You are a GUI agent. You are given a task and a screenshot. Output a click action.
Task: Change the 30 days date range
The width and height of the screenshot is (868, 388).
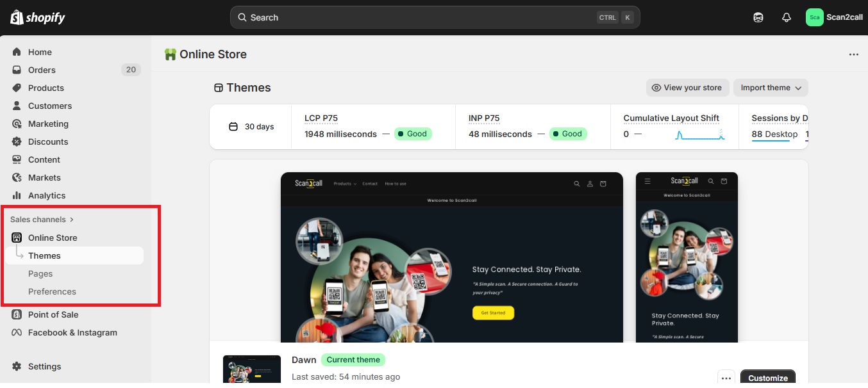click(251, 127)
